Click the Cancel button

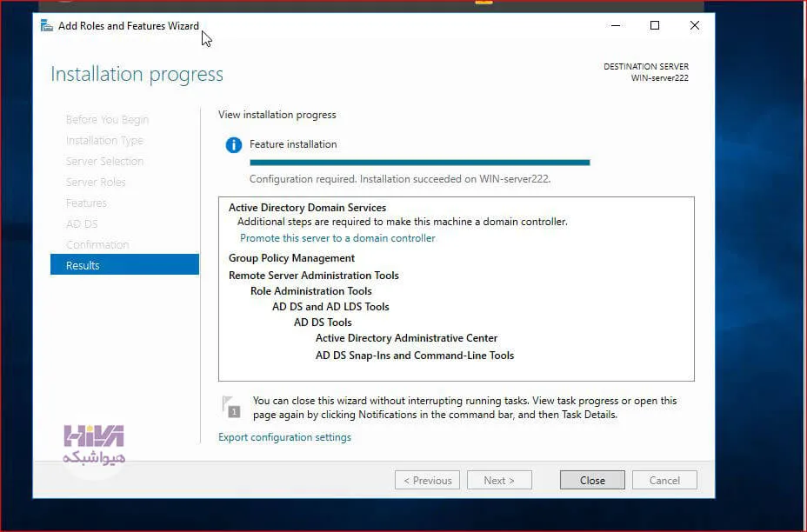click(664, 480)
